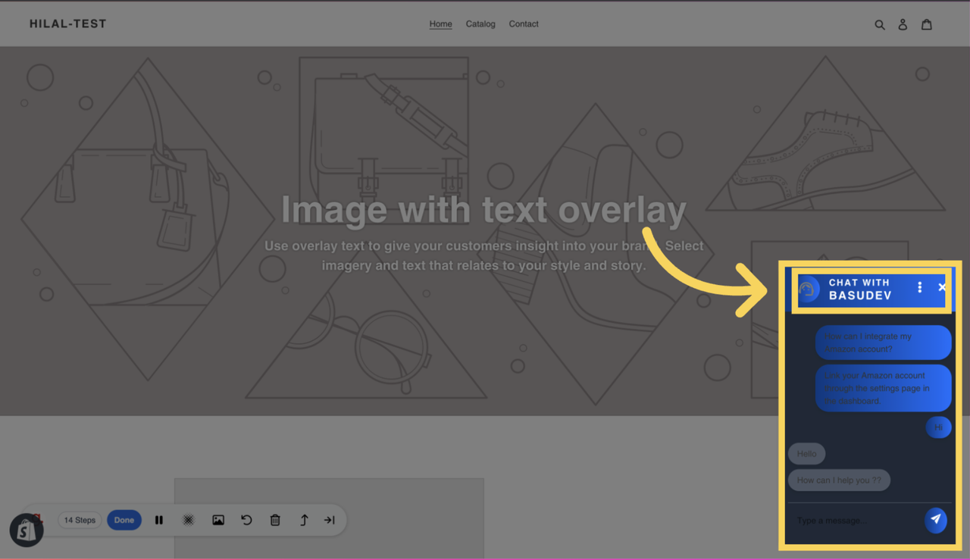
Task: Send message with paper plane button
Action: [x=936, y=520]
